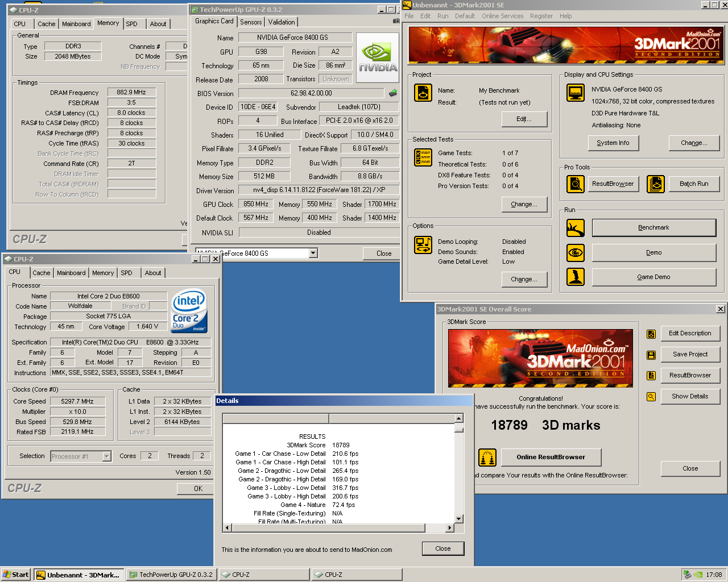Click the ResultBrowser magnifier icon in Pro Tools

pos(575,184)
